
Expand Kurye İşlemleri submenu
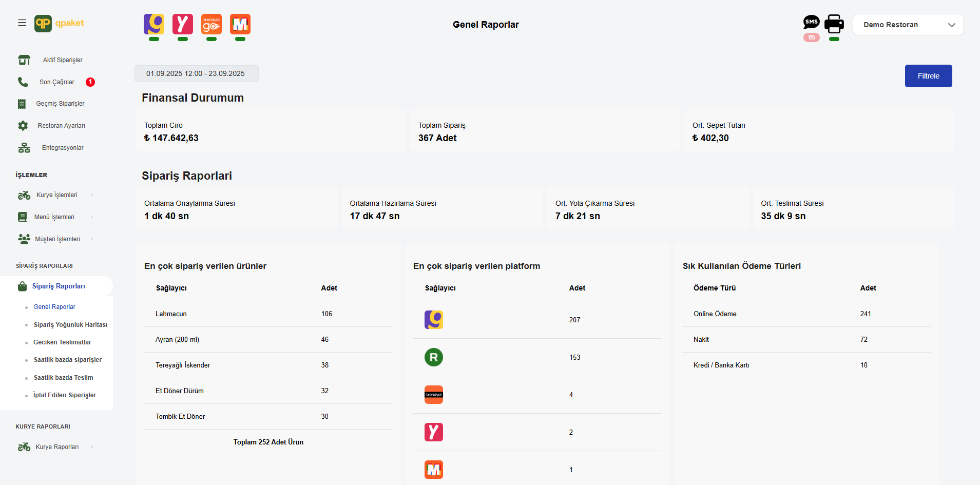[56, 195]
